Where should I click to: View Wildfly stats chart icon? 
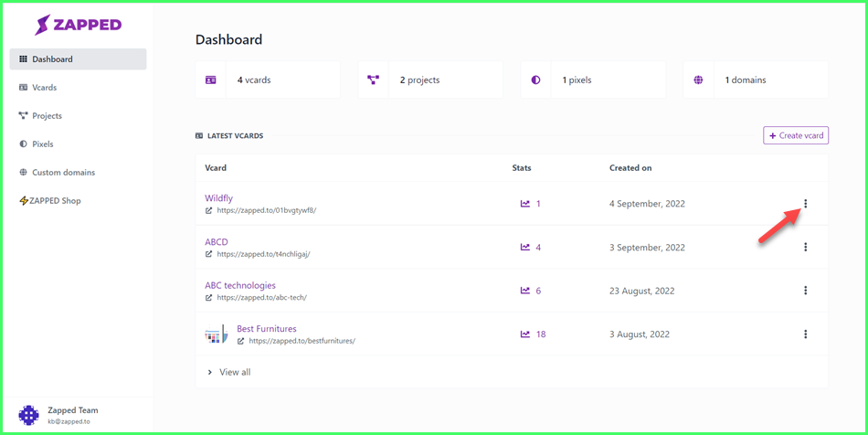[525, 204]
